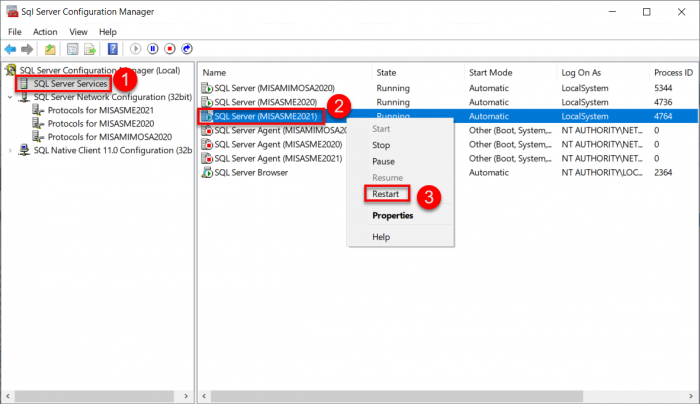Click the SQL Server (MISAMIMOSA2020) service icon
The width and height of the screenshot is (700, 404).
pos(207,88)
